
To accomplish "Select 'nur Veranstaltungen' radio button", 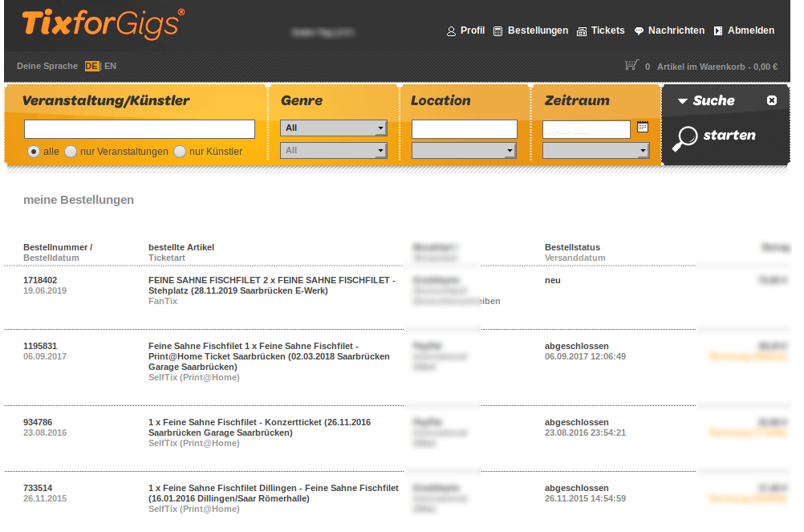I will point(71,152).
